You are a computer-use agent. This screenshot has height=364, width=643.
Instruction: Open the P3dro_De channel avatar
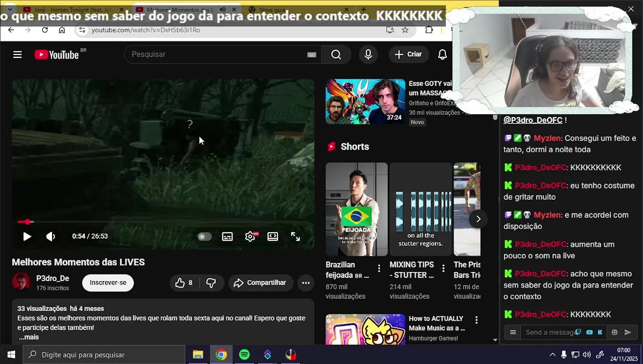[x=21, y=283]
